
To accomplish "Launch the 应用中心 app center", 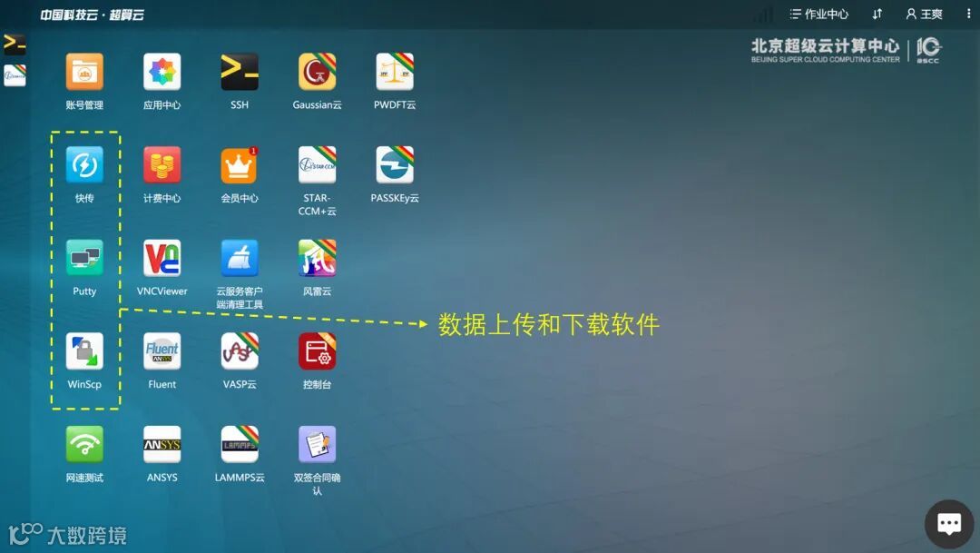I will pyautogui.click(x=162, y=73).
